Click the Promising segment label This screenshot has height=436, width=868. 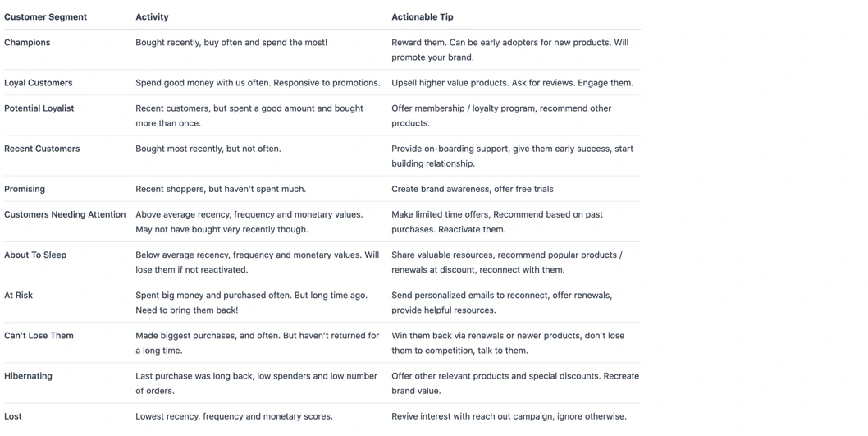pos(25,189)
